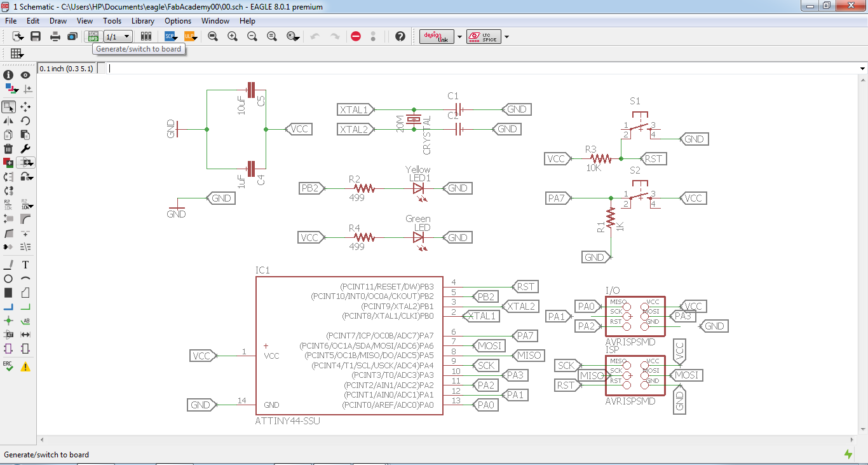Expand the SCR script dropdown
868x465 pixels.
coord(175,38)
